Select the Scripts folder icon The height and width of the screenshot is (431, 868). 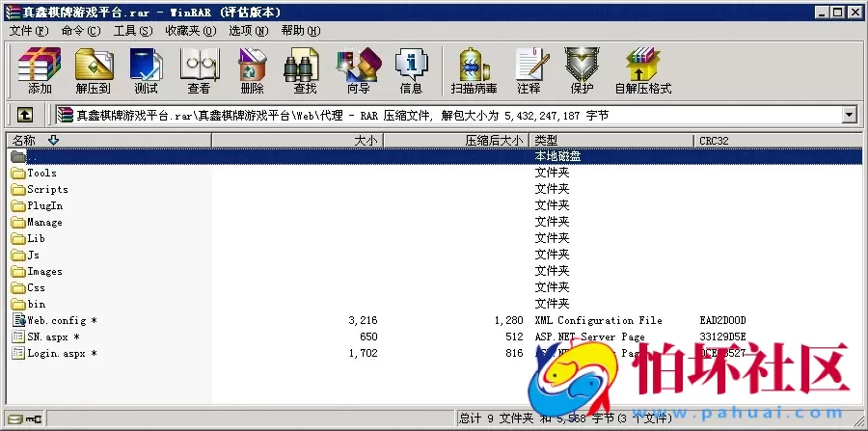18,189
